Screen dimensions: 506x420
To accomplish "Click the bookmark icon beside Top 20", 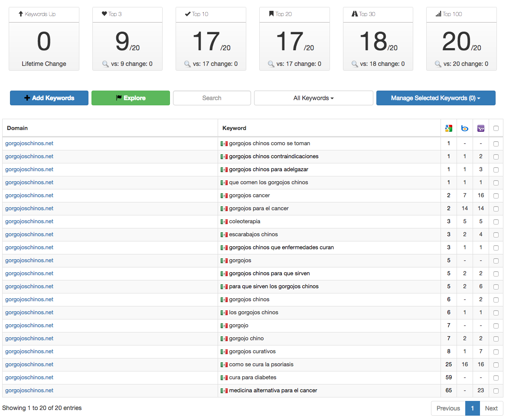I will [x=271, y=14].
